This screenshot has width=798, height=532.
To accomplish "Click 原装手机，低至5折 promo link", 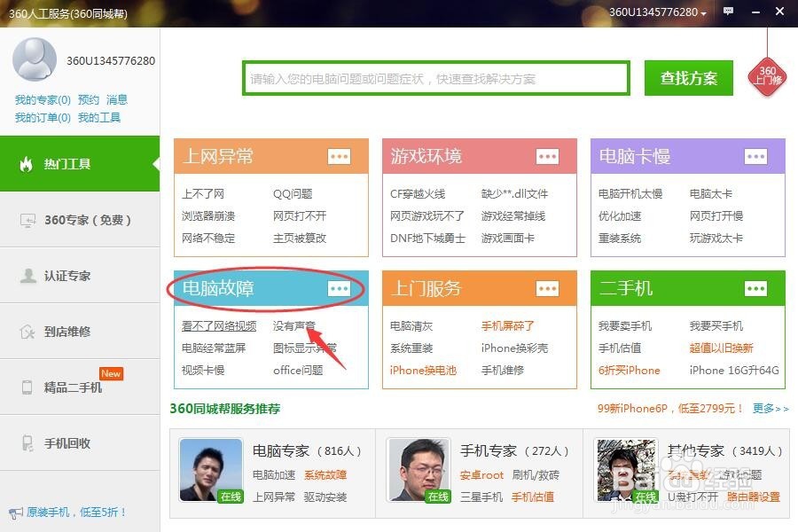I will pos(76,512).
